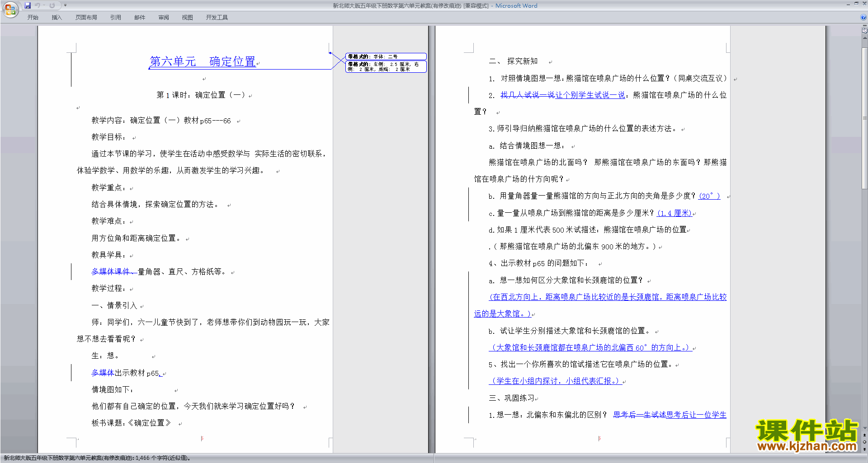Click the line 用方位角和距离确定位置。
The width and height of the screenshot is (868, 463).
coord(137,239)
